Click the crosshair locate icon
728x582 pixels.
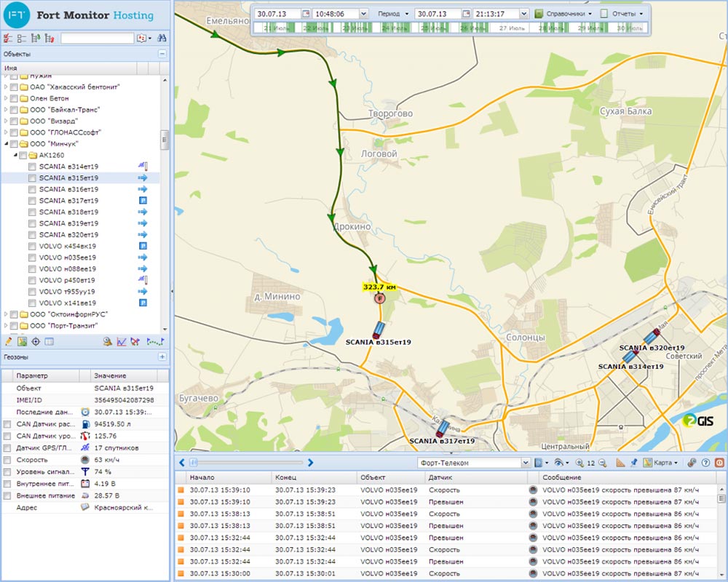click(35, 342)
